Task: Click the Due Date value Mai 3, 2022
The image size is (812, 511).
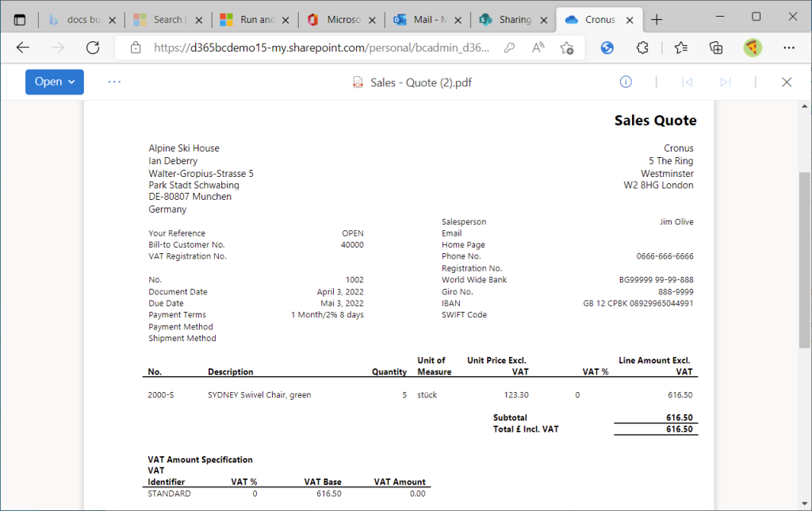Action: (342, 303)
